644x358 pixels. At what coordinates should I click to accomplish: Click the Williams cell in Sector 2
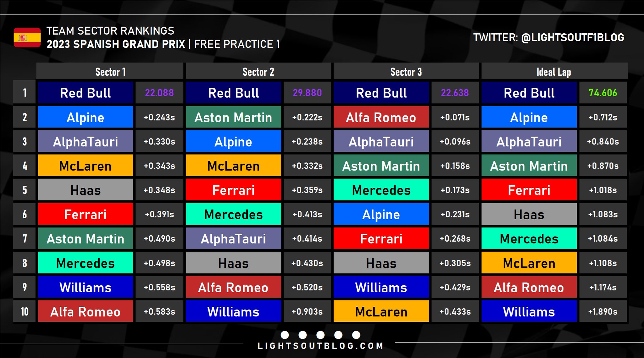(x=233, y=312)
